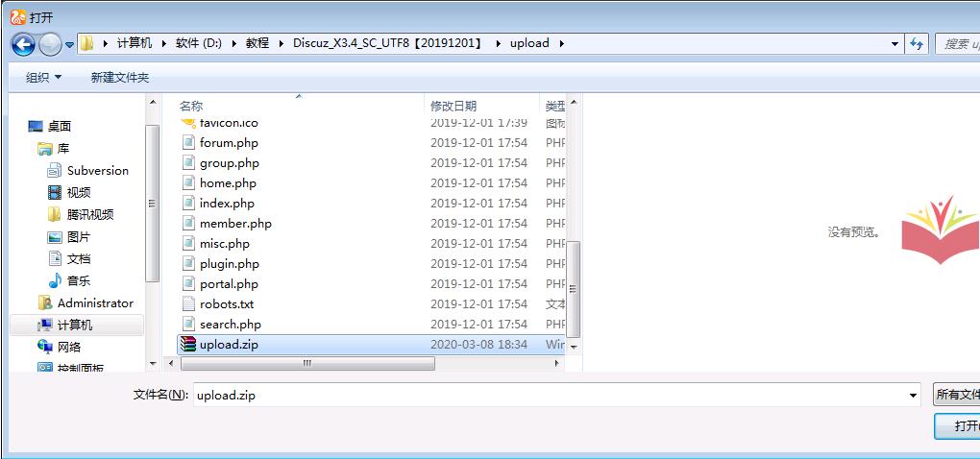Click the 视频 film icon in sidebar
Screen dimensions: 980x459
[55, 192]
